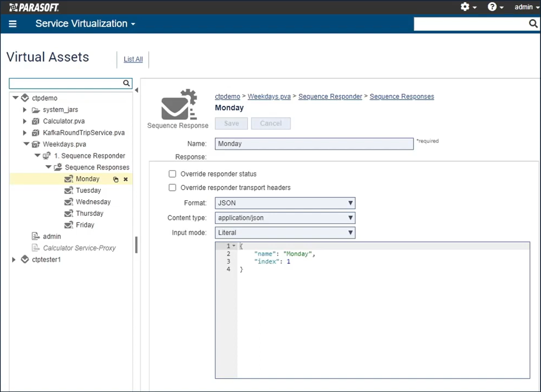The width and height of the screenshot is (541, 392).
Task: Collapse the 1. Sequence Responder node
Action: (x=38, y=155)
